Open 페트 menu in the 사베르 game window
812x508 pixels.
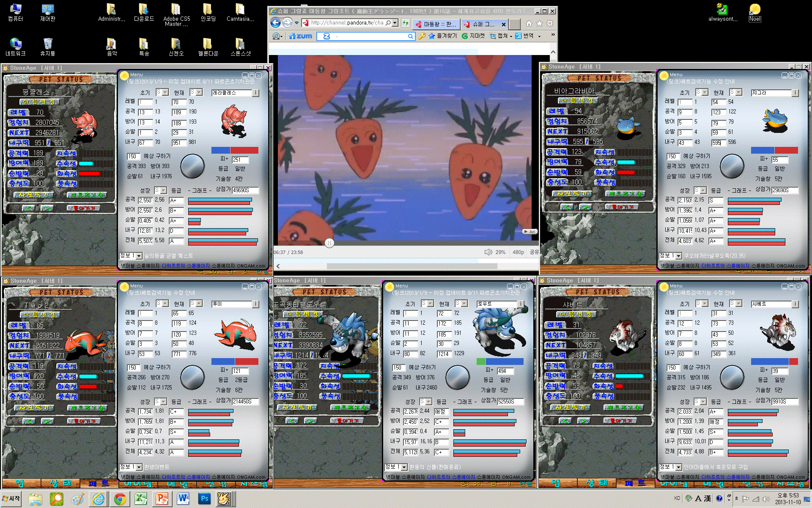pyautogui.click(x=634, y=483)
